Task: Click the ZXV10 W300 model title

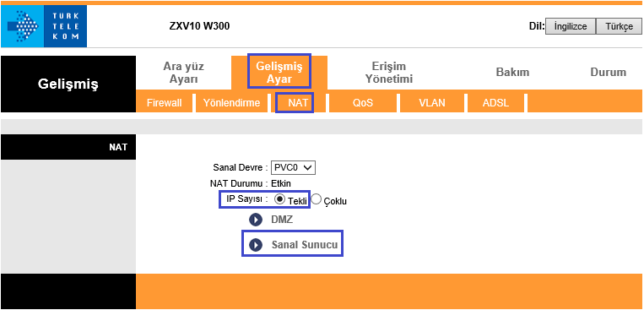Action: click(x=199, y=26)
